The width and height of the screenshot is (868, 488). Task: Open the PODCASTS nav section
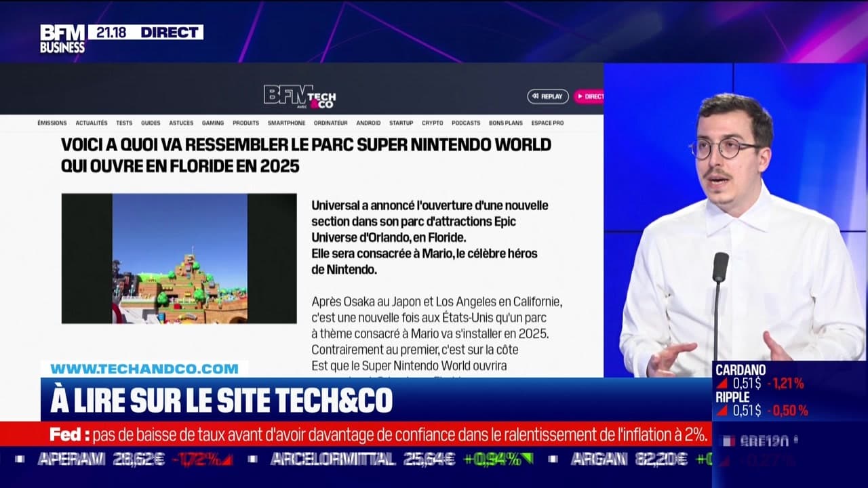pos(465,123)
